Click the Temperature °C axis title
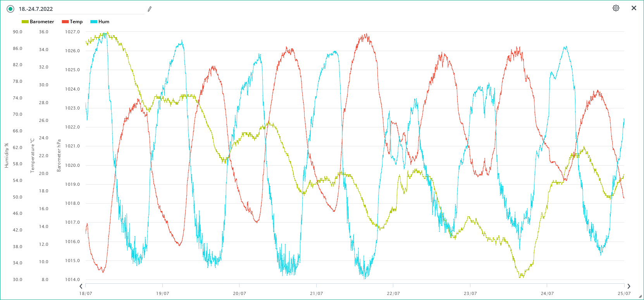Viewport: 644px width, 300px height. point(33,156)
